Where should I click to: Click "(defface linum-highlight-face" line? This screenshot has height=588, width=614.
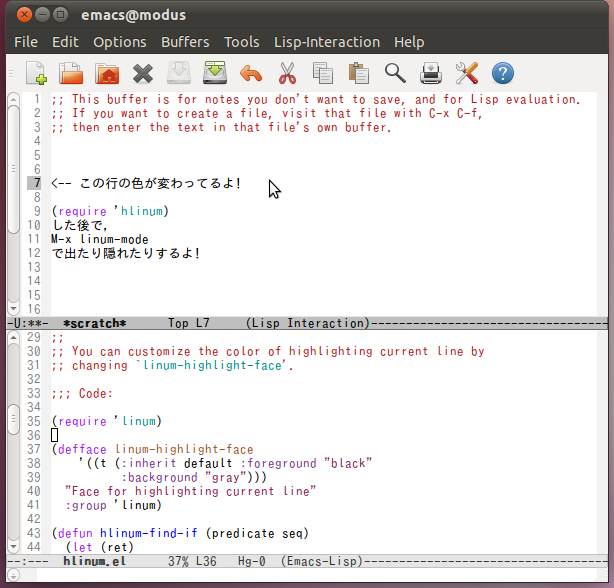(x=152, y=449)
